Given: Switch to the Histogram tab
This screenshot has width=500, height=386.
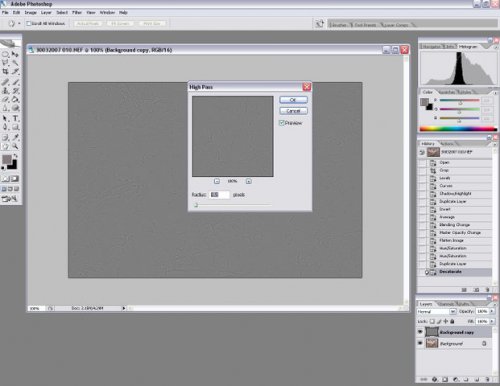Looking at the screenshot, I should pyautogui.click(x=468, y=47).
